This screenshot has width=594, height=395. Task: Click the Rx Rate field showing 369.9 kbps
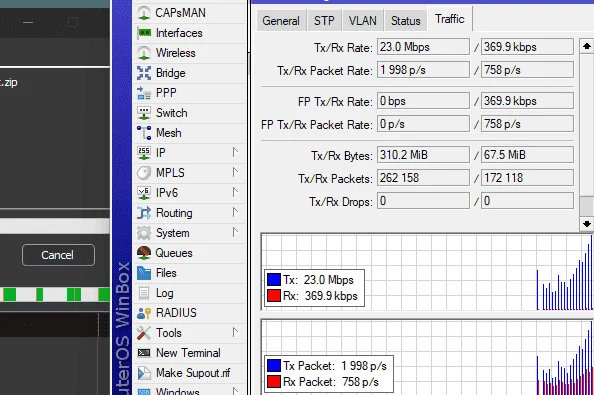tap(527, 47)
